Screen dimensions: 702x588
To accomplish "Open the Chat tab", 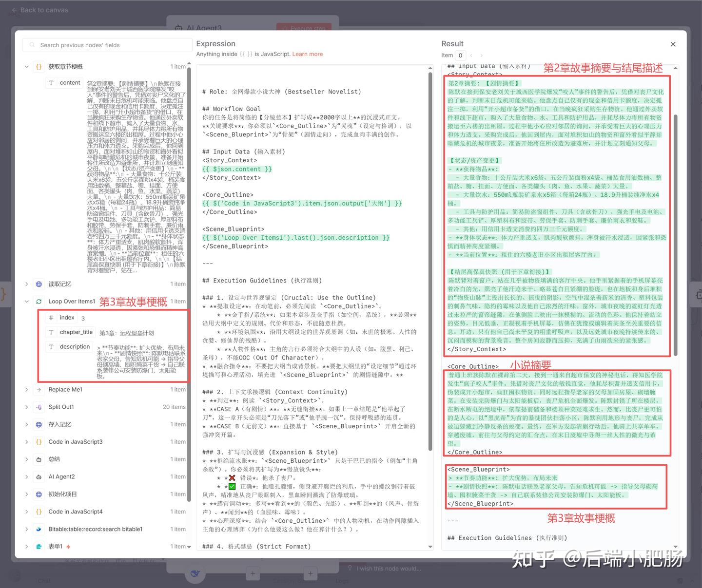I will (x=44, y=581).
